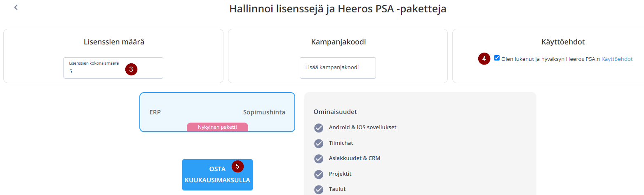The height and width of the screenshot is (195, 644).
Task: Click the checkmark icon beside Projektit
Action: coord(319,174)
